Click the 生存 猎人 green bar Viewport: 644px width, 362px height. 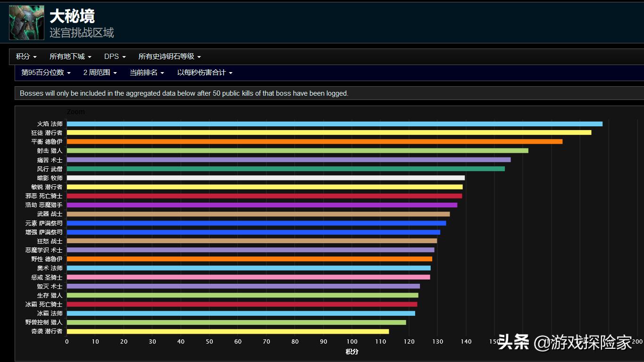tap(243, 296)
